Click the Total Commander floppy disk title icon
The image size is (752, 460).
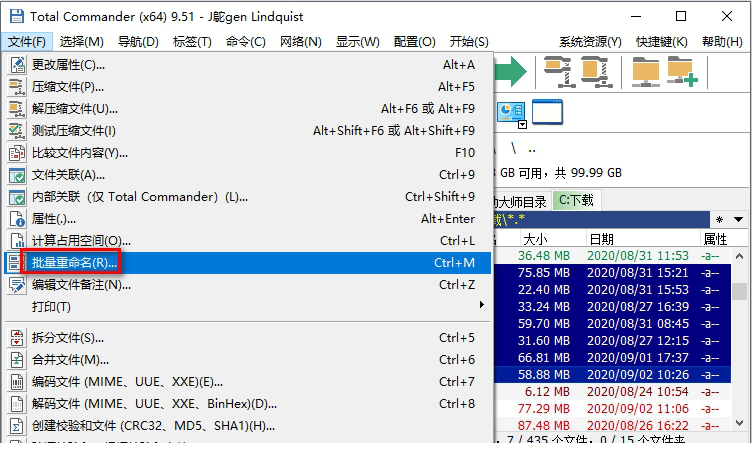(x=17, y=16)
